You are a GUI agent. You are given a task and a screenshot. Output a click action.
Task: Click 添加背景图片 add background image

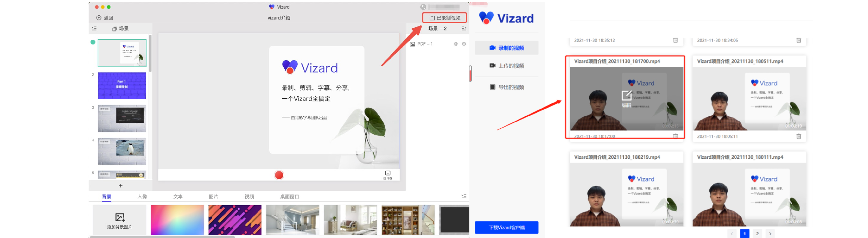(x=120, y=220)
